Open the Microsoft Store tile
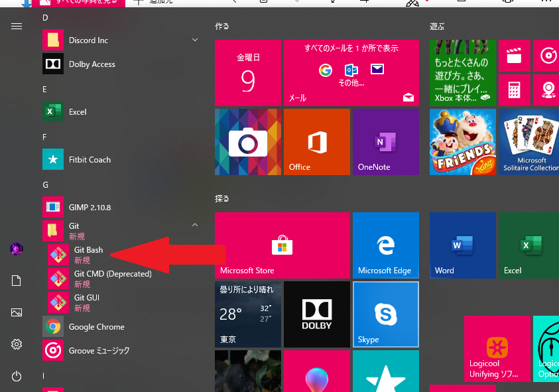The image size is (559, 392). click(282, 245)
